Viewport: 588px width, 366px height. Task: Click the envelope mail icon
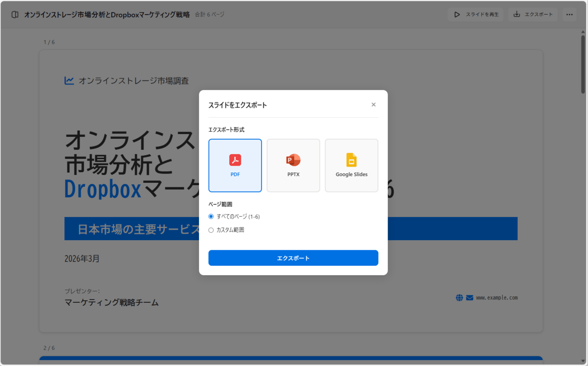pos(469,298)
